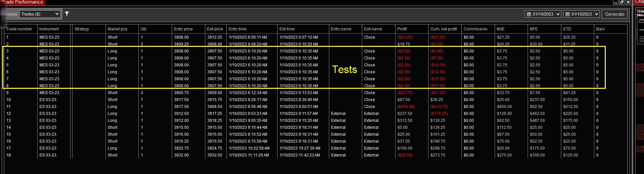This screenshot has height=174, width=644.
Task: Click entry price 3906.75 in trade 9
Action: click(x=181, y=93)
